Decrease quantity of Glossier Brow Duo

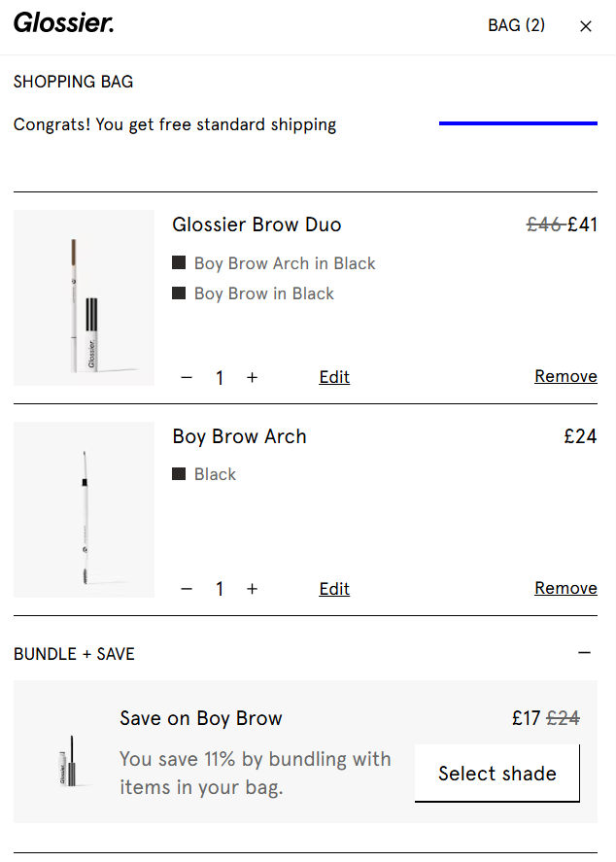[187, 377]
